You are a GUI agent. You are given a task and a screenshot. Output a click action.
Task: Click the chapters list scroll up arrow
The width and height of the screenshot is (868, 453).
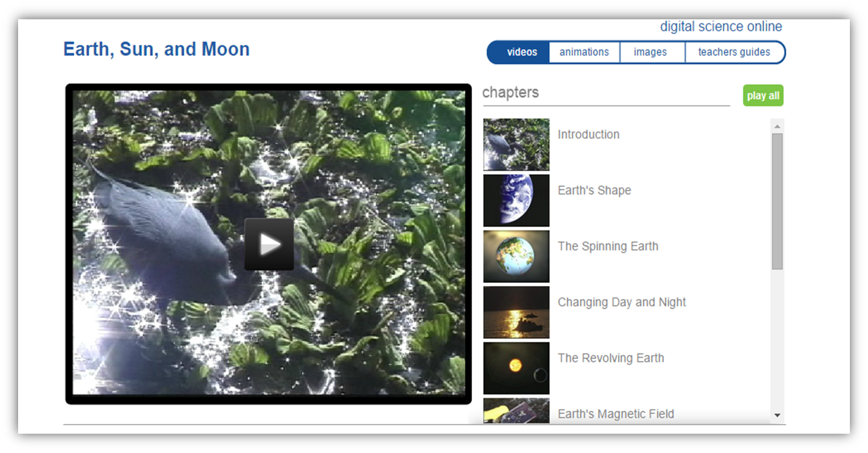(777, 126)
